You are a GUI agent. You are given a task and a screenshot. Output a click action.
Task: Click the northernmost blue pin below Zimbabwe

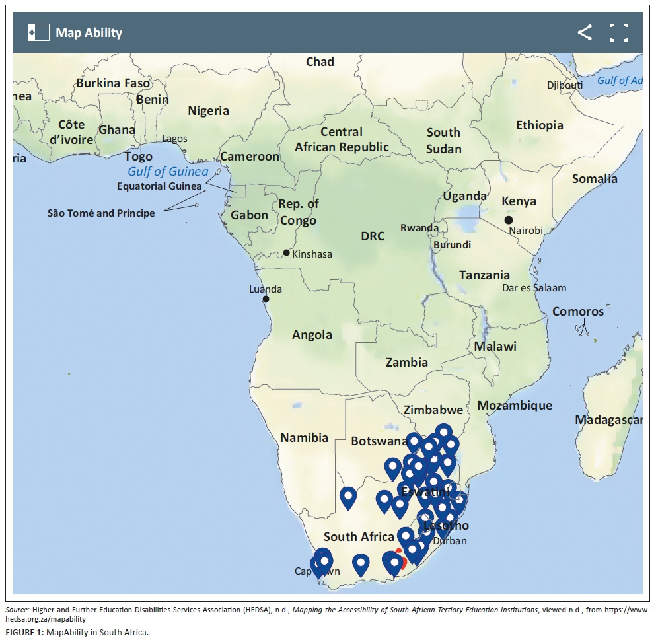(x=443, y=433)
